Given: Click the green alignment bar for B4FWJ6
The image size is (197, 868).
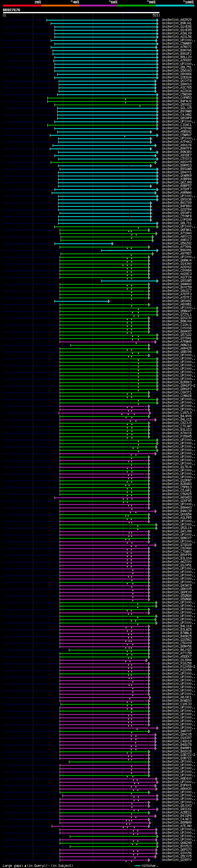Looking at the screenshot, I should coord(103,101).
